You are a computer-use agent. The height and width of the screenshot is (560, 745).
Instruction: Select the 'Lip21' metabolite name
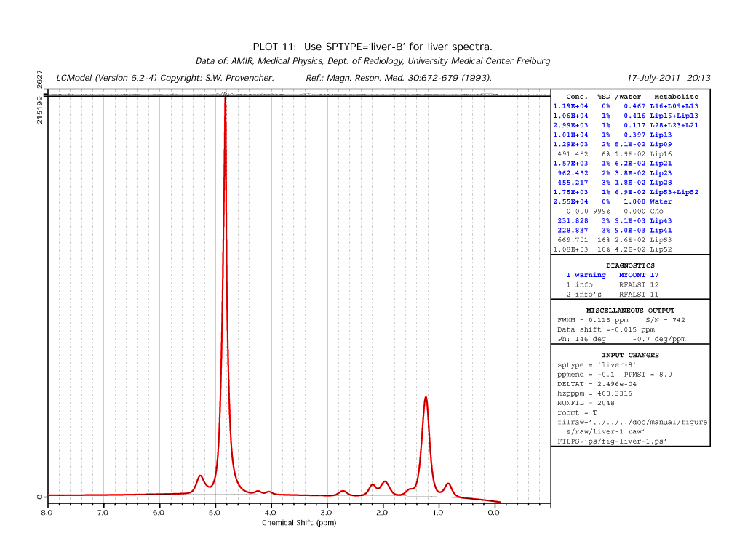661,164
